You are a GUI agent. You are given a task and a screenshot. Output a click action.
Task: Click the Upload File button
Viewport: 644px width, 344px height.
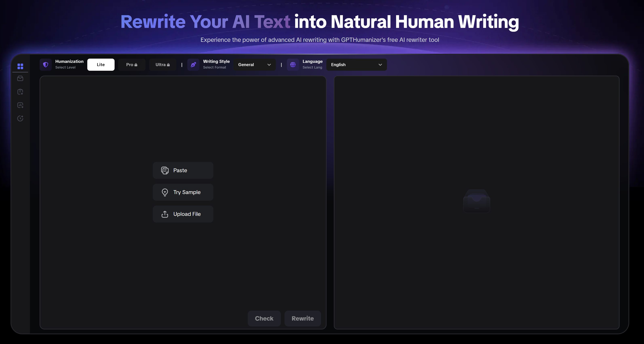pos(183,214)
